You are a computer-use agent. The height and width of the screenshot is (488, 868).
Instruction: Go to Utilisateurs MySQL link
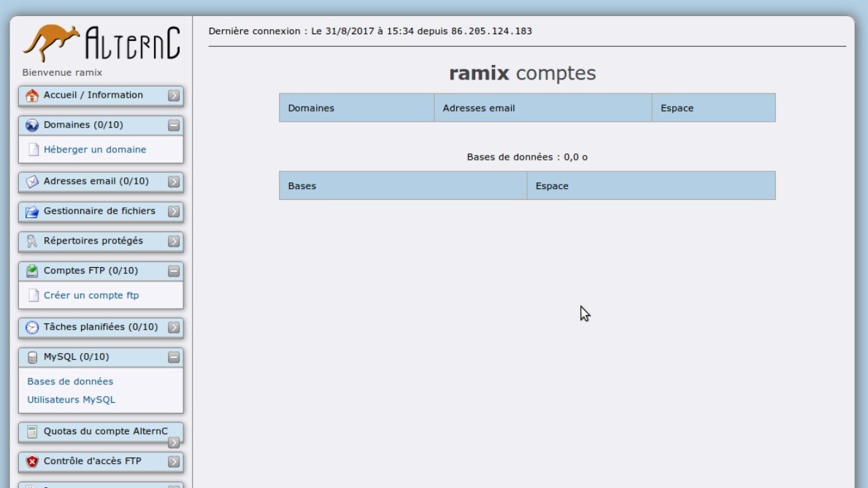pos(71,400)
